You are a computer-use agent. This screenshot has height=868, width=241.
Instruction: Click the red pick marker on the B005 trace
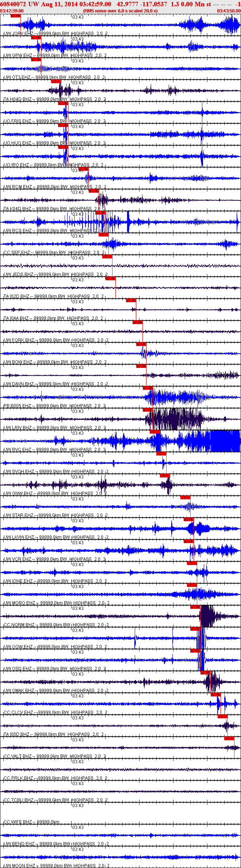pos(148,388)
